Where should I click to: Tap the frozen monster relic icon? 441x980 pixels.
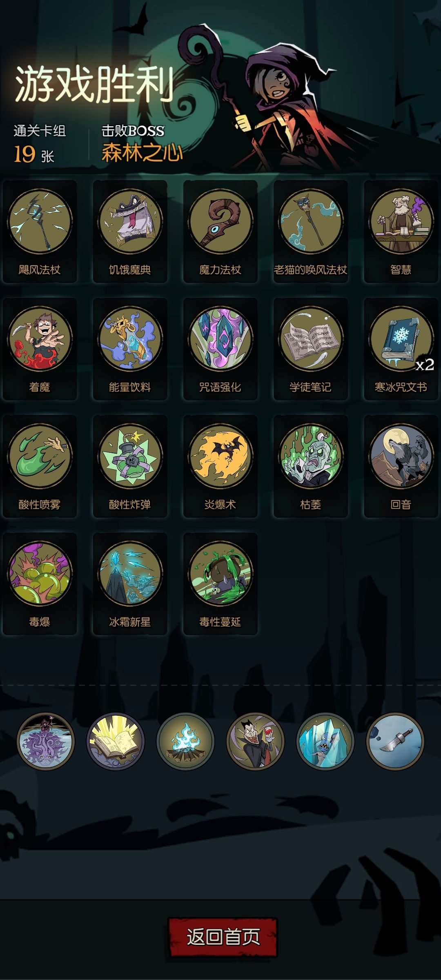(325, 741)
